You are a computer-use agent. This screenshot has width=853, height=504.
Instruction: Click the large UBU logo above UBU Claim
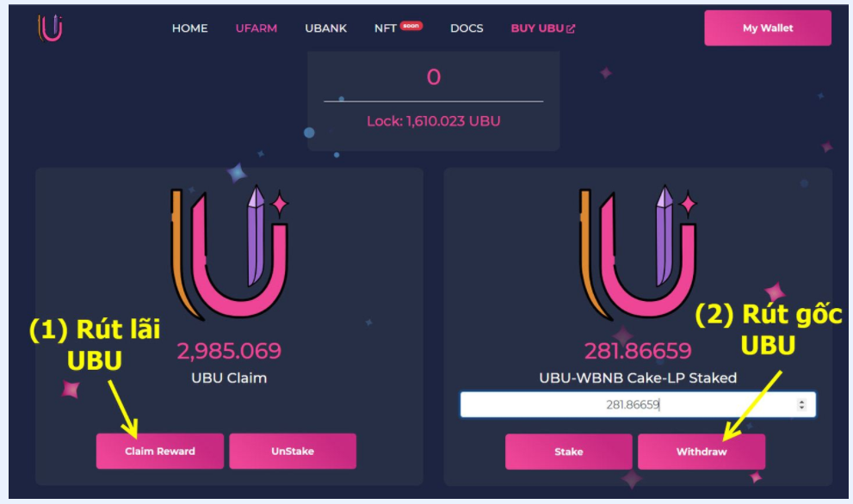(x=230, y=253)
